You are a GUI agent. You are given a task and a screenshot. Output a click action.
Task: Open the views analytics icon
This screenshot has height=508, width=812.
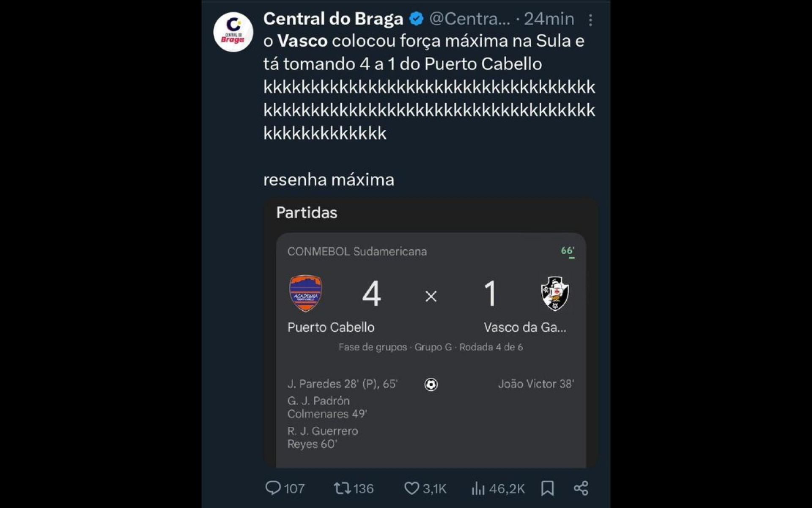[478, 488]
